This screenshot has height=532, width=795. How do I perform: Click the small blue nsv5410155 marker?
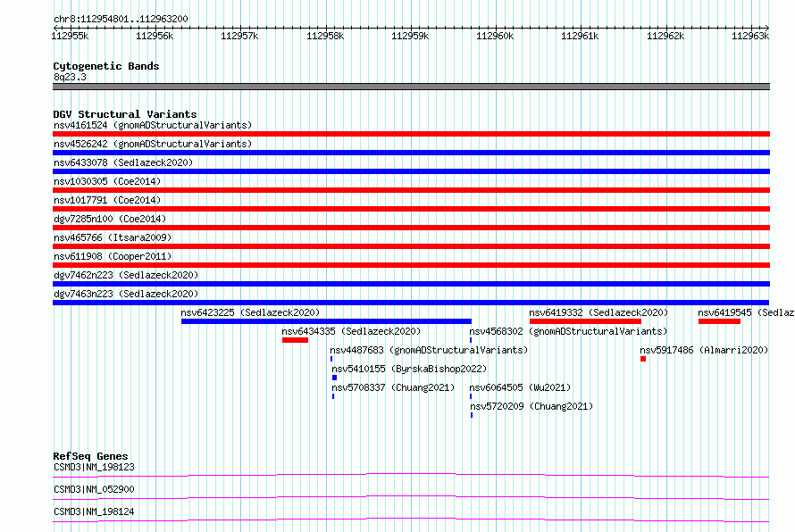pyautogui.click(x=334, y=378)
